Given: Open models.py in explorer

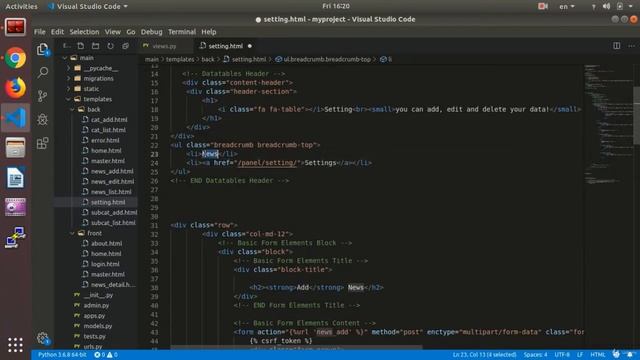Looking at the screenshot, I should click(98, 326).
